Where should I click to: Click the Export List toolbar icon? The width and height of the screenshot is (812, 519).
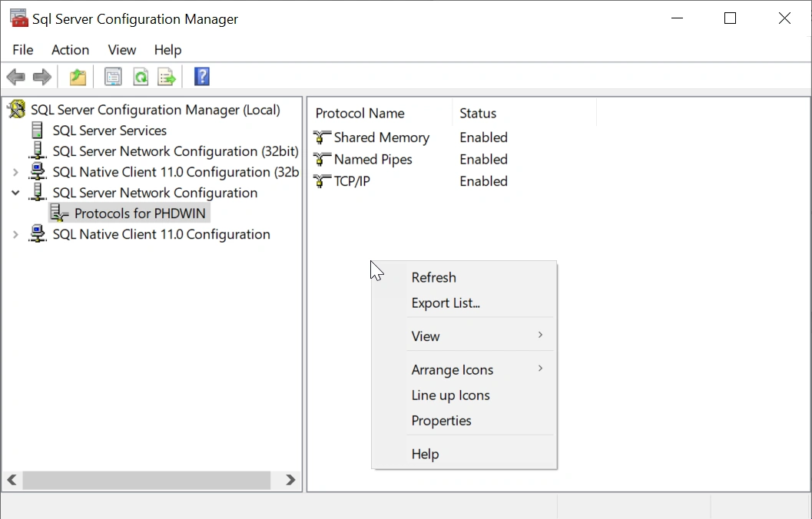click(167, 77)
